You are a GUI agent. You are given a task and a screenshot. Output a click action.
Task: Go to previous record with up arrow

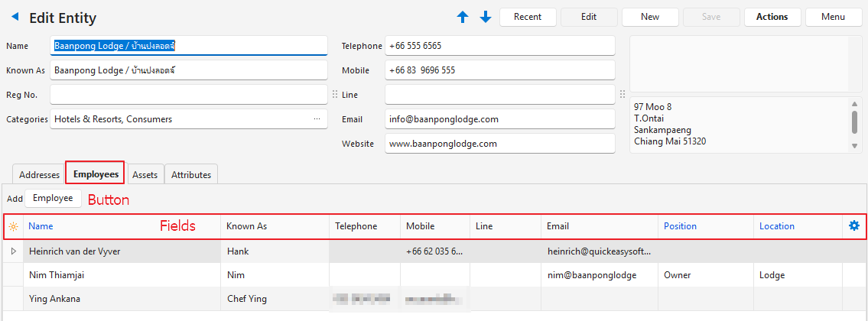(x=462, y=17)
